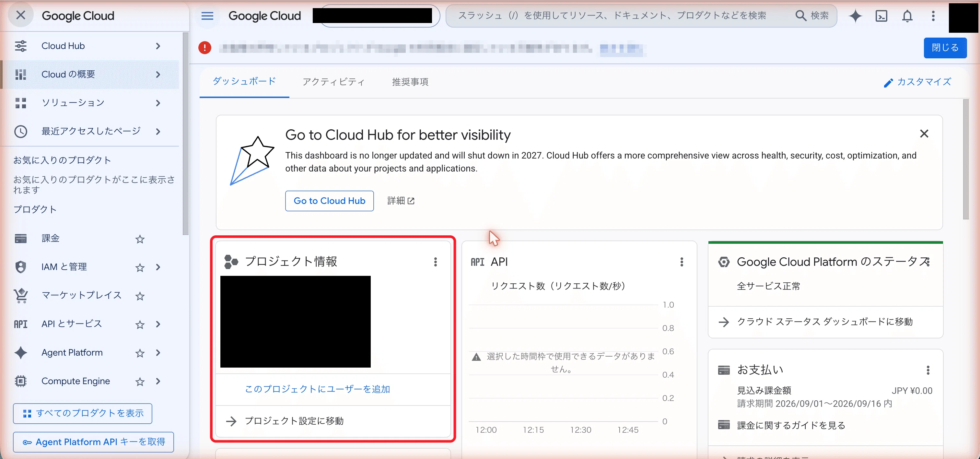
Task: Switch to the ダッシュボード tab
Action: [244, 81]
